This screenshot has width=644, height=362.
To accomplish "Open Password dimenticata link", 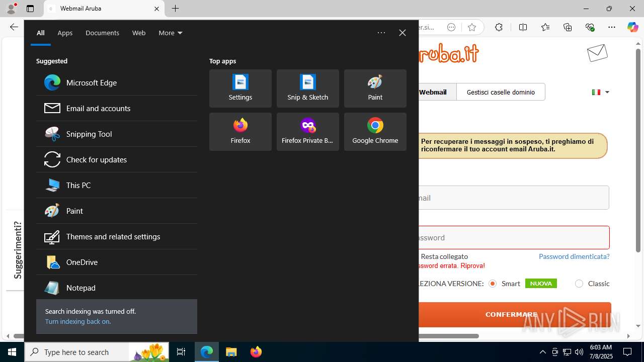I will point(574,256).
